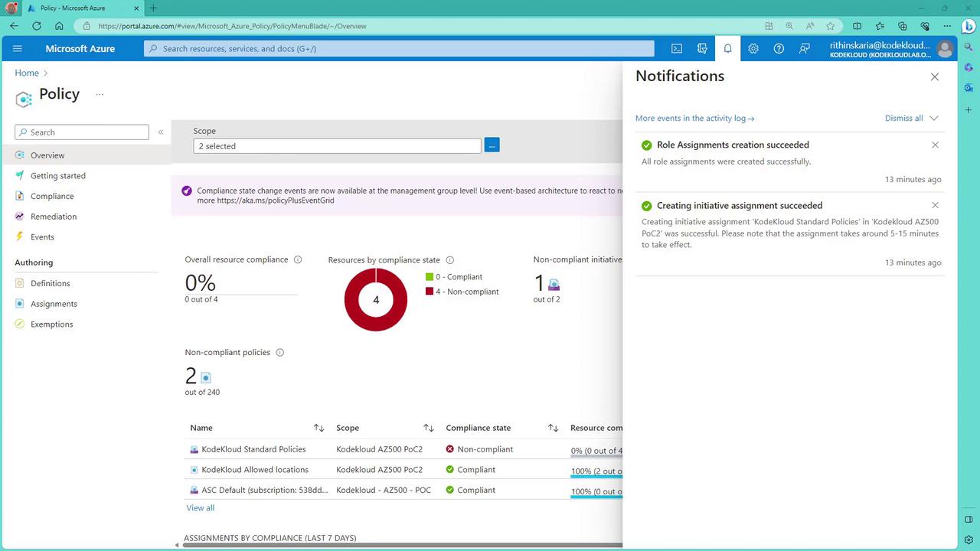The height and width of the screenshot is (551, 980).
Task: Click the Home breadcrumb link
Action: pyautogui.click(x=27, y=73)
